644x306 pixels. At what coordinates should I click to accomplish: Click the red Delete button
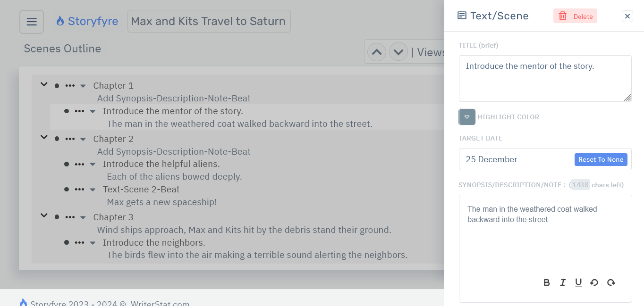575,16
